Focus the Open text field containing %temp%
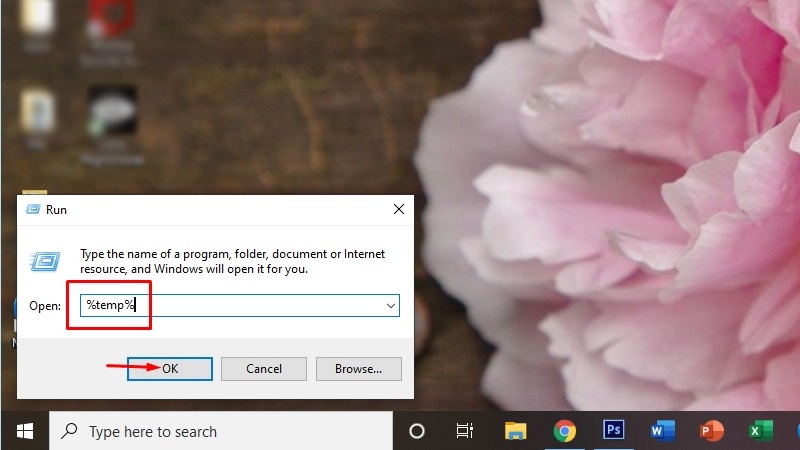Image resolution: width=800 pixels, height=450 pixels. (240, 306)
